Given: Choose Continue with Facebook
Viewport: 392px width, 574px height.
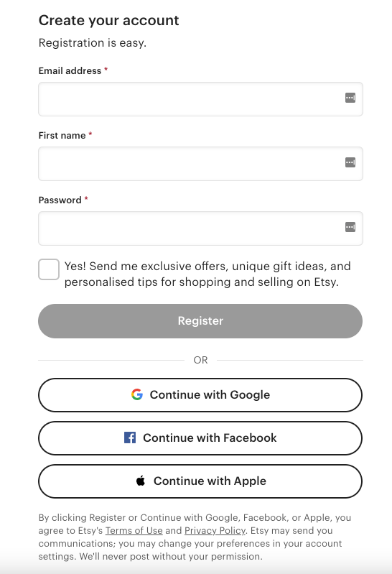Looking at the screenshot, I should pos(200,438).
